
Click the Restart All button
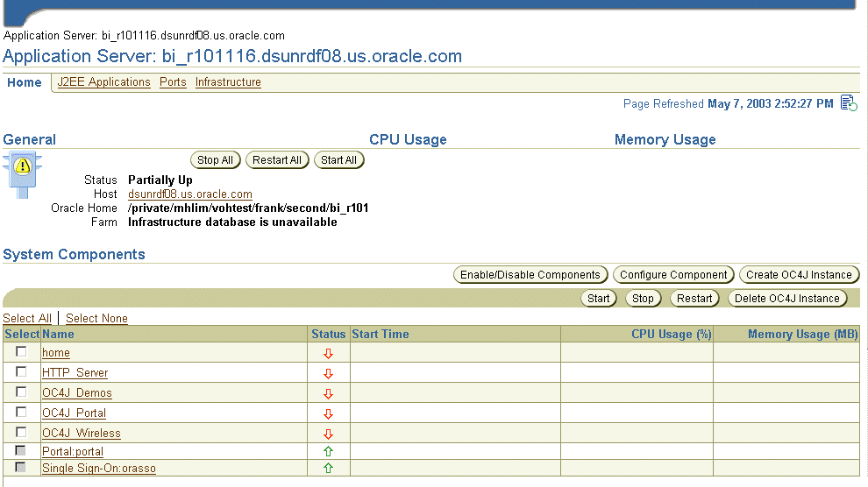click(277, 160)
